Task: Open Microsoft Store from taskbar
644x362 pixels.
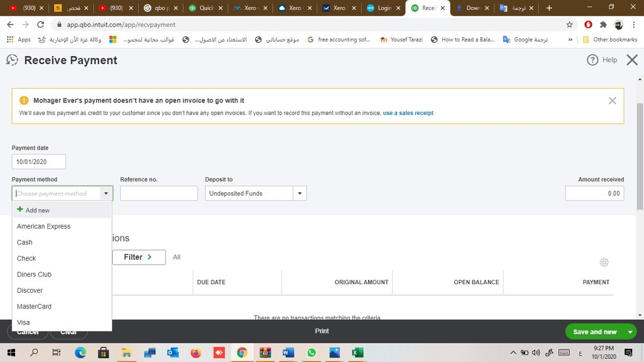Action: pos(104,353)
